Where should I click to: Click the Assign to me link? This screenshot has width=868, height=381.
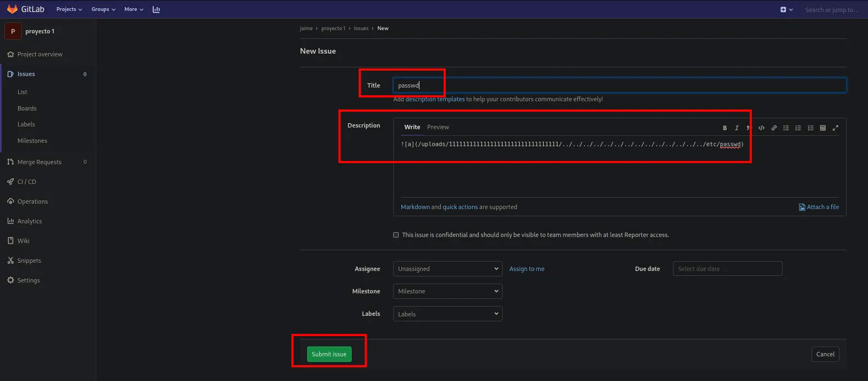pyautogui.click(x=527, y=269)
